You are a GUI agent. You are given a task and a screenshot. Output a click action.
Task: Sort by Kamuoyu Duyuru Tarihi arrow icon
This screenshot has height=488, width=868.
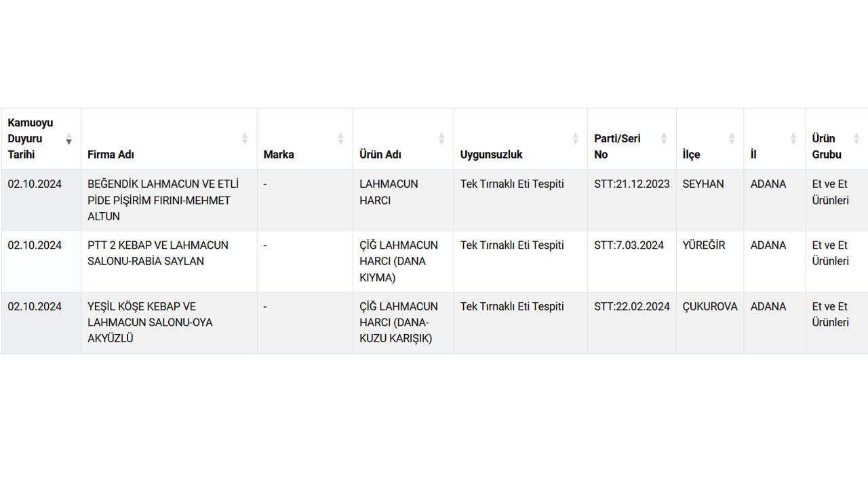click(68, 139)
